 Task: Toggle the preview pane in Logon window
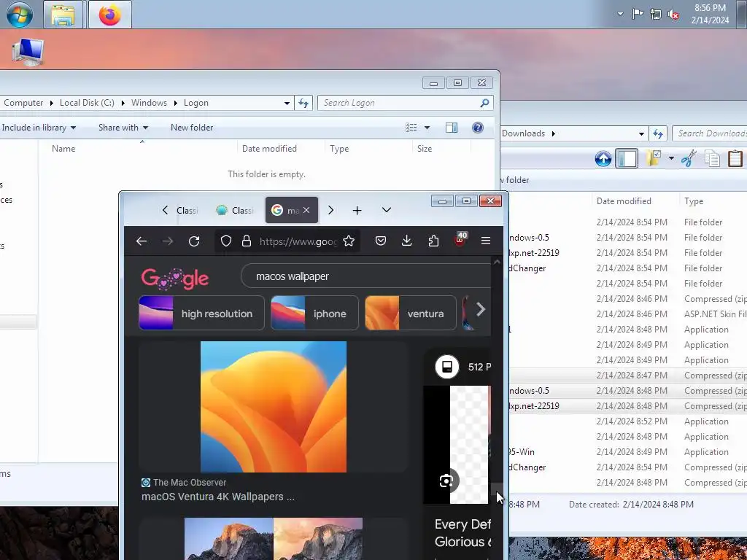tap(451, 128)
